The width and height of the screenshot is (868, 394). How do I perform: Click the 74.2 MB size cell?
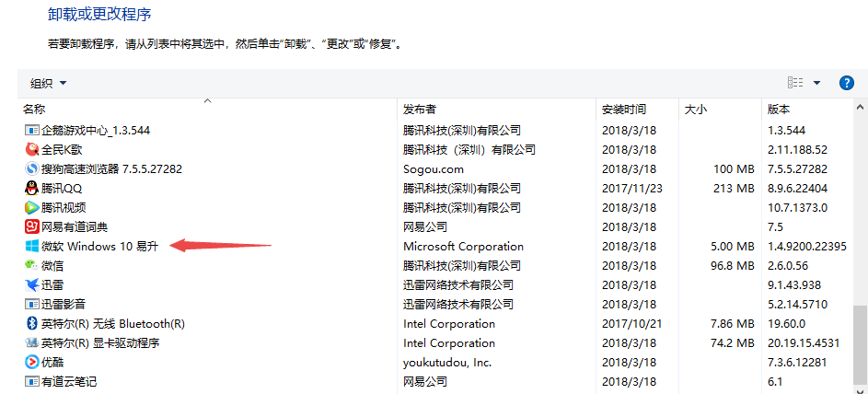733,343
